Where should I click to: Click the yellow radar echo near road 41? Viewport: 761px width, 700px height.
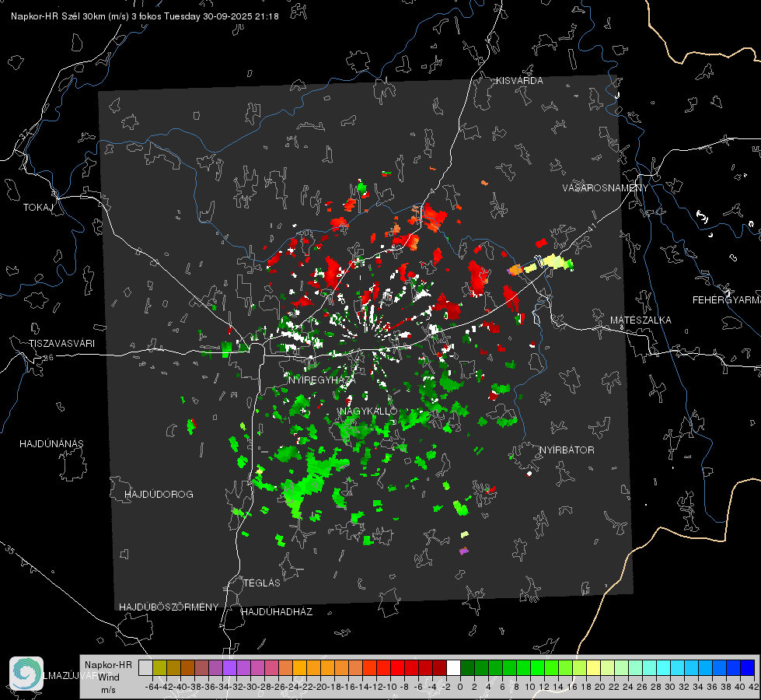[553, 261]
